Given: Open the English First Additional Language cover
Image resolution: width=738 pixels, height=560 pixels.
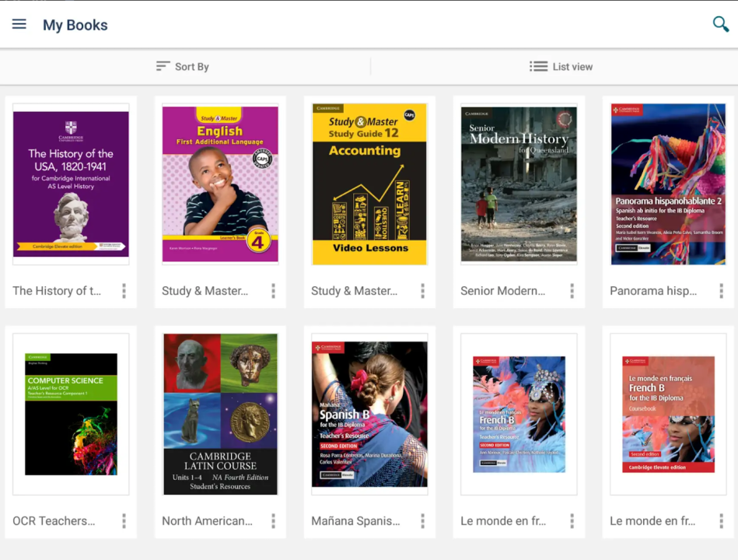Looking at the screenshot, I should 220,184.
